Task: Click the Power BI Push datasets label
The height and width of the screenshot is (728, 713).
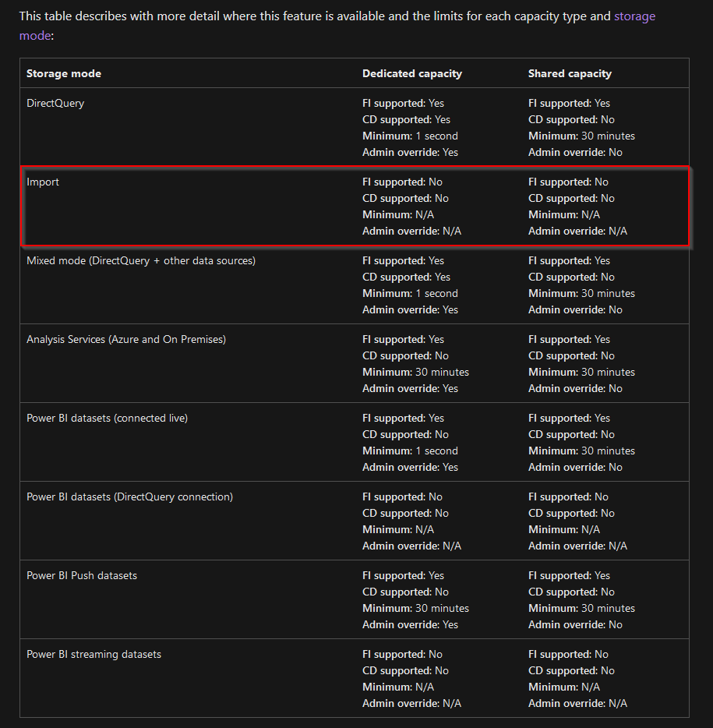Action: click(x=82, y=575)
